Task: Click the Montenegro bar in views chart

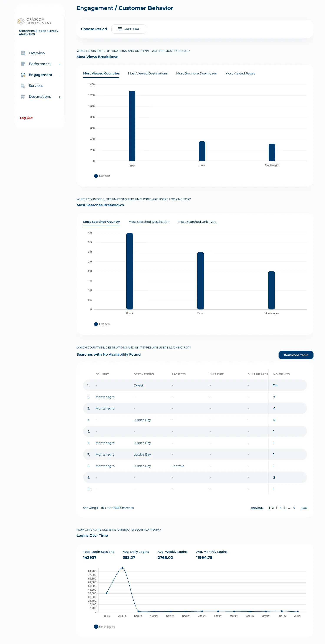Action: click(272, 152)
